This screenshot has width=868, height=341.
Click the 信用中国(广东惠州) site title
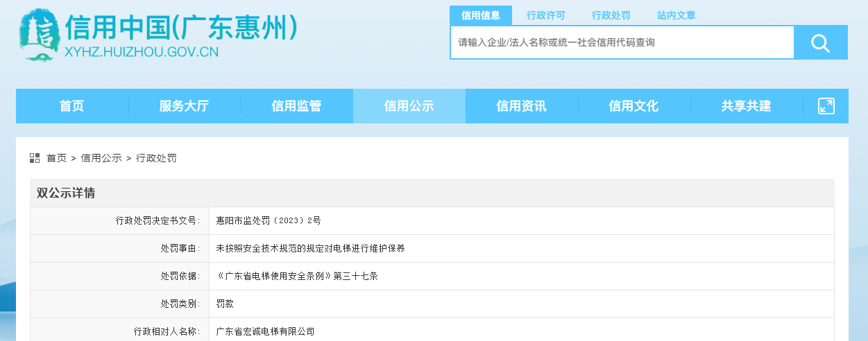[x=181, y=27]
